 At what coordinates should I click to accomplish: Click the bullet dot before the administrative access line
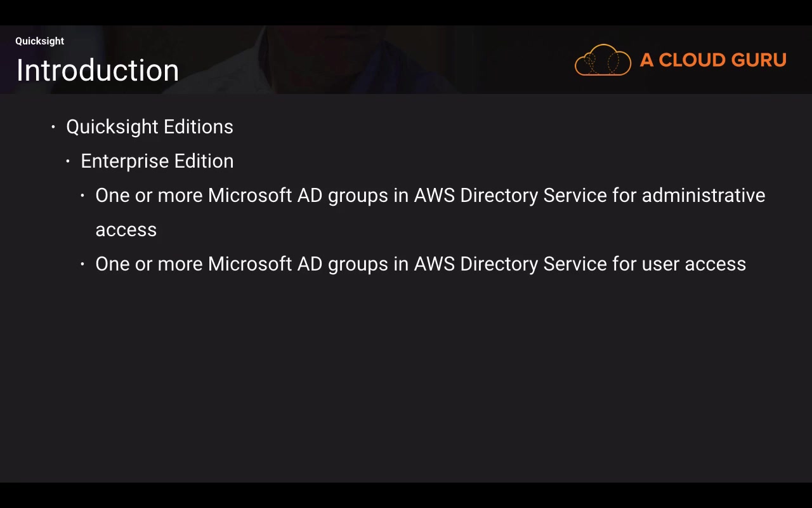[x=82, y=196]
